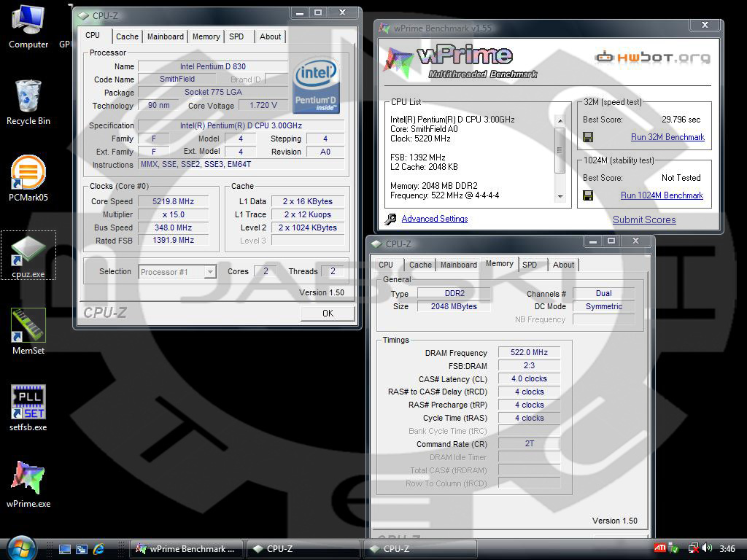Click the Best Score 29.796 sec text
747x560 pixels.
(x=681, y=120)
